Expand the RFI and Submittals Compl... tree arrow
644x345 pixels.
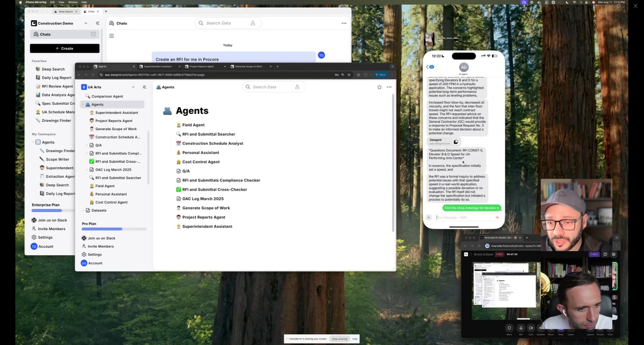point(87,153)
